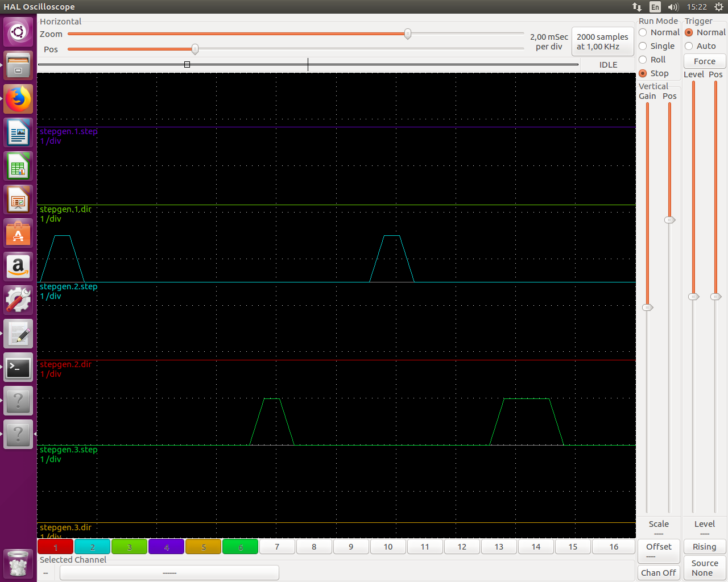Viewport: 728px width, 582px height.
Task: Click the trigger Pos slider handle
Action: [x=715, y=297]
